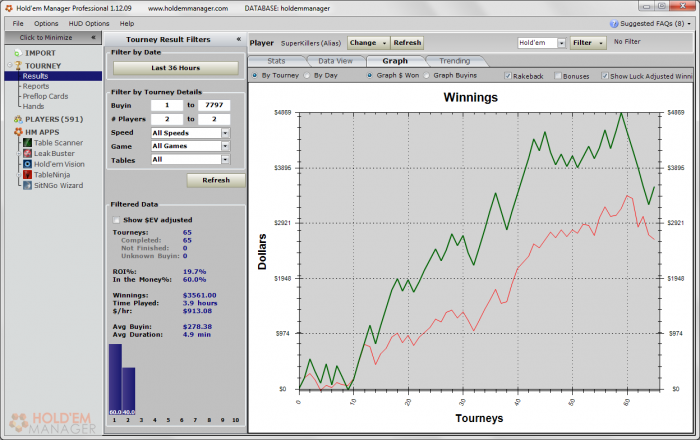The width and height of the screenshot is (700, 440).
Task: Click the Click to Minimize button
Action: pyautogui.click(x=51, y=37)
